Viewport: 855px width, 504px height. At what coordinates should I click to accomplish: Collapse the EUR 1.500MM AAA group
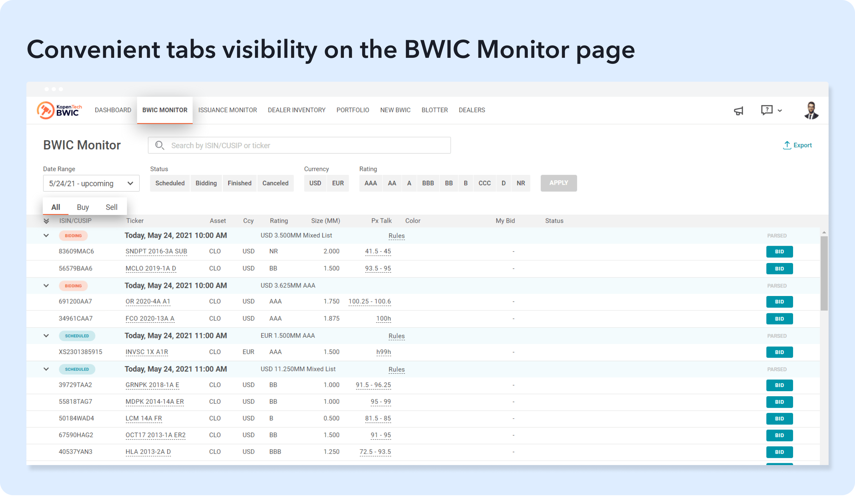tap(46, 336)
